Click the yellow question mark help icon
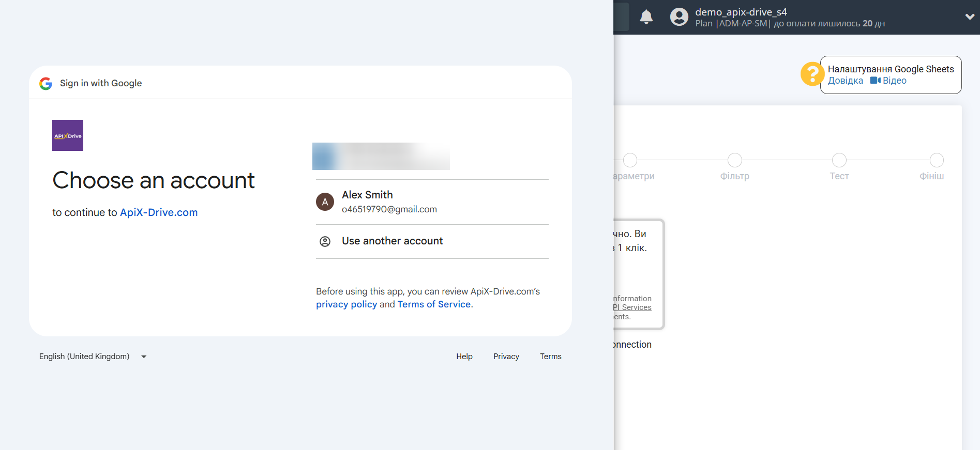The width and height of the screenshot is (980, 450). [812, 74]
